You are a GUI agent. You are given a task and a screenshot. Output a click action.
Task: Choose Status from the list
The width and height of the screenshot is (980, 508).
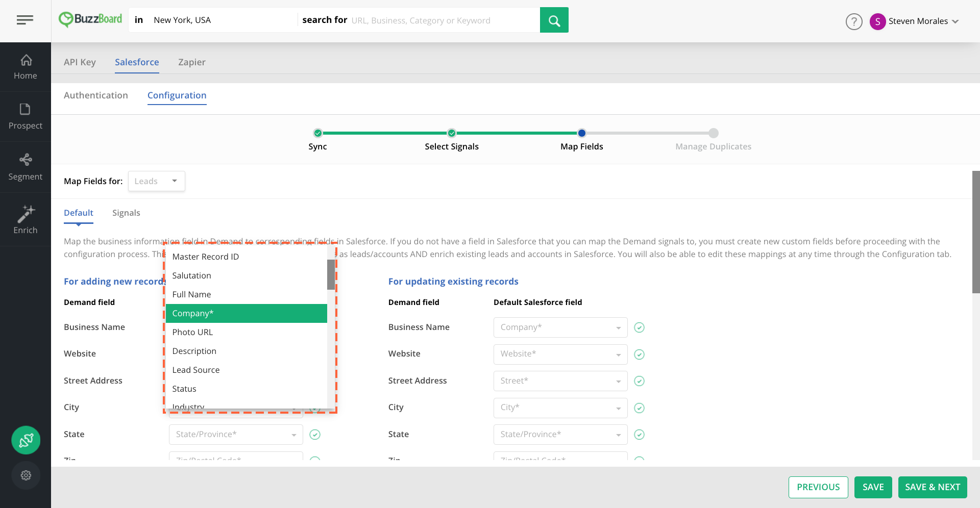coord(247,389)
